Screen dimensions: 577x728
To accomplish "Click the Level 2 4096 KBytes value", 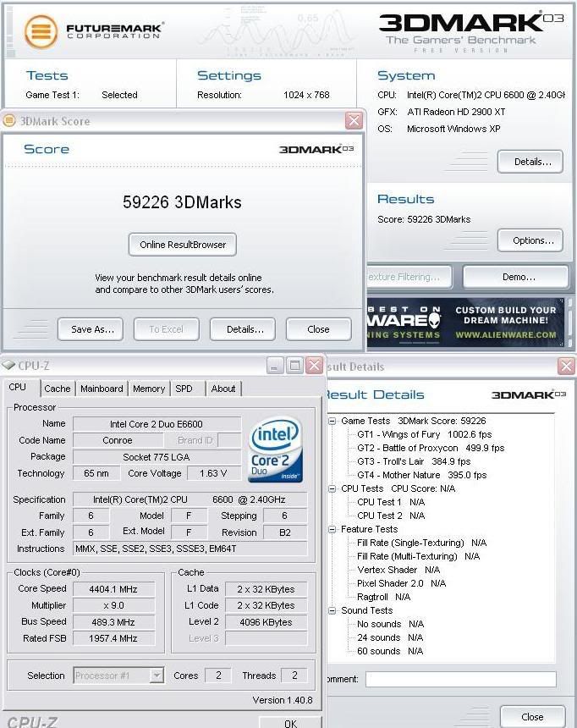I will click(x=266, y=622).
